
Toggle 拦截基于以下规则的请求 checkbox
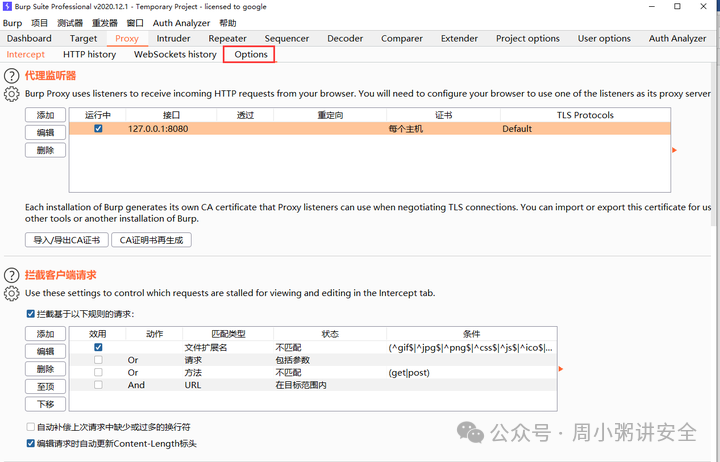31,314
